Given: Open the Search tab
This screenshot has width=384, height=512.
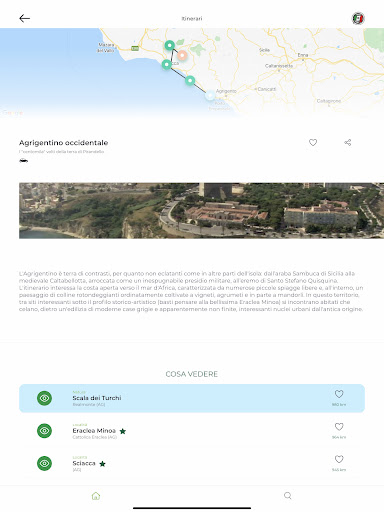Looking at the screenshot, I should click(x=288, y=496).
